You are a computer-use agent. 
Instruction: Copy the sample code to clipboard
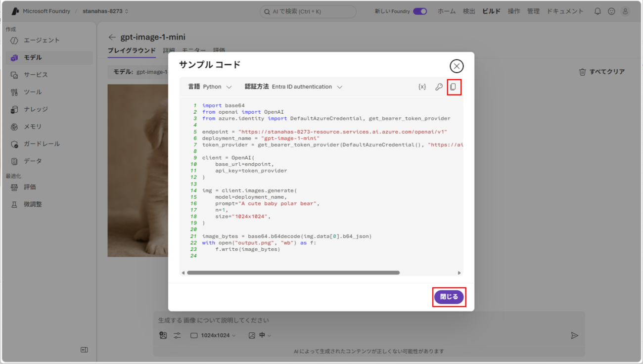coord(453,87)
